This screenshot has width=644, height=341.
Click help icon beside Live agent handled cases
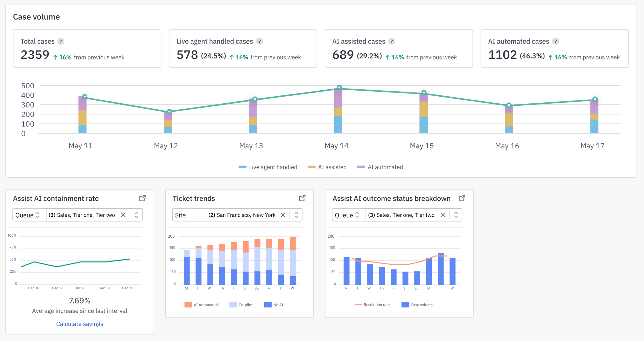coord(260,41)
